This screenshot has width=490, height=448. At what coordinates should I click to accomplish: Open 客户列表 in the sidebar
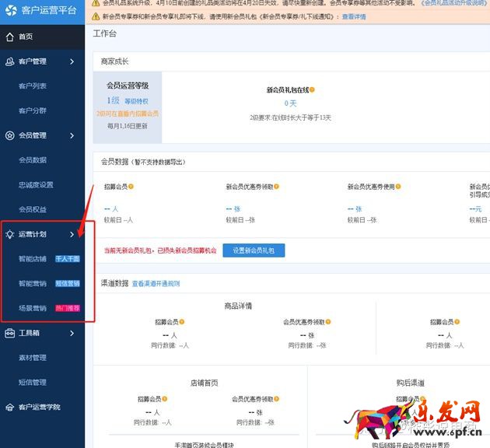pos(33,86)
